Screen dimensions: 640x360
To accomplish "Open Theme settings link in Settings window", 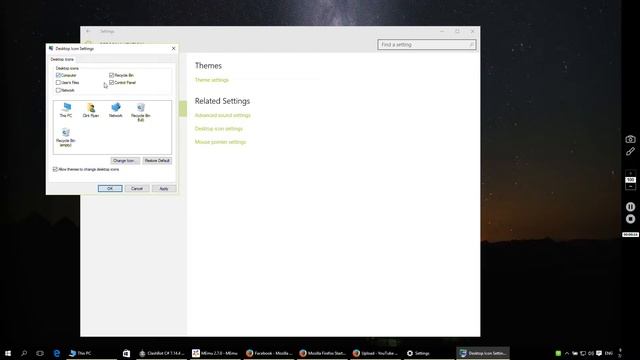I will pos(211,80).
